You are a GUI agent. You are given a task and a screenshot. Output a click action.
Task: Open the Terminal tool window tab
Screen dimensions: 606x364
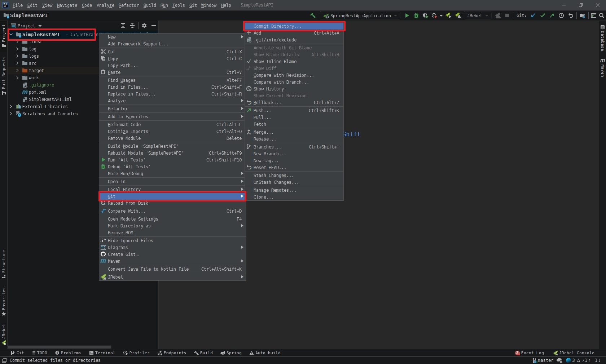(x=102, y=353)
